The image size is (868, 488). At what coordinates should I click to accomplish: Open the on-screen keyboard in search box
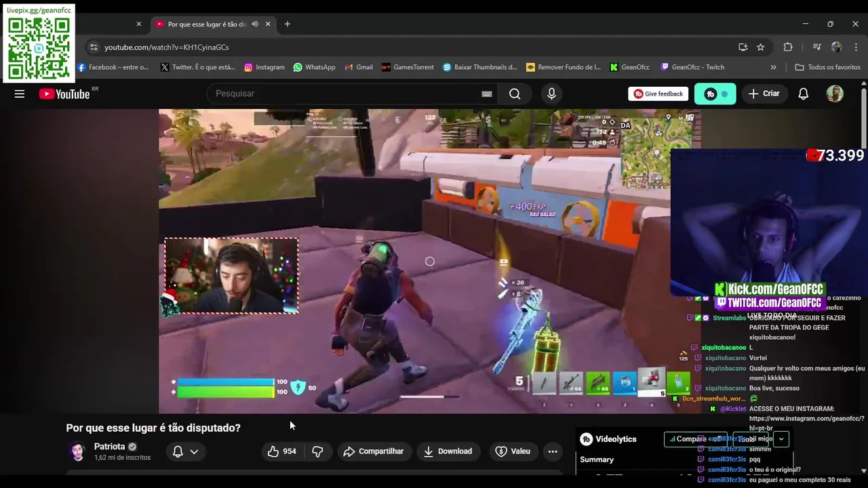486,94
